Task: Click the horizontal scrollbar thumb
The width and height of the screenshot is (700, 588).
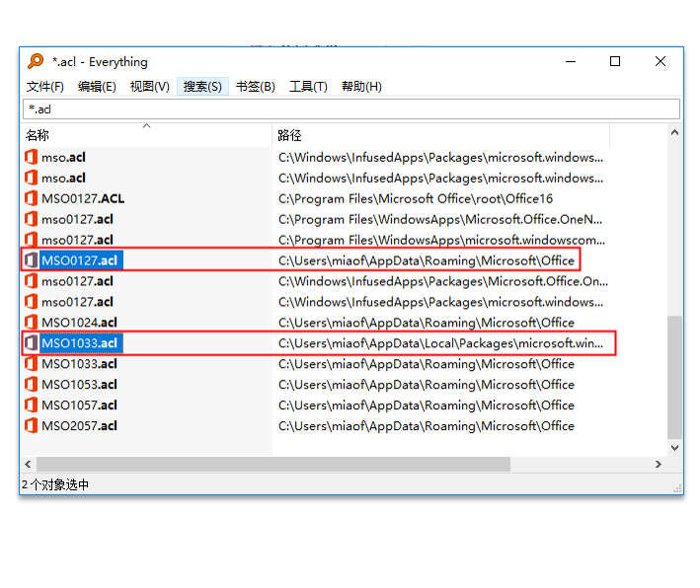Action: [273, 464]
